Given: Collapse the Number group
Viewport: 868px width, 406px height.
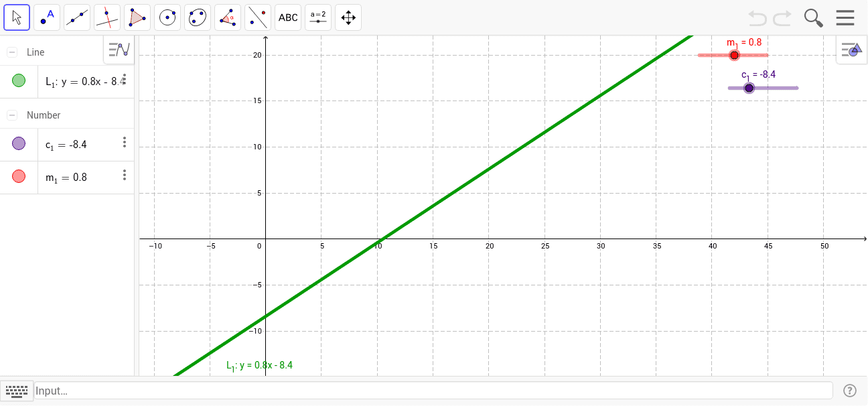Looking at the screenshot, I should [x=12, y=115].
